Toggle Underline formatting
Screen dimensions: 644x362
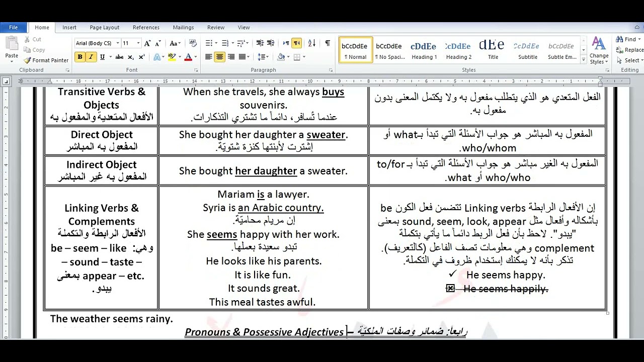[102, 57]
